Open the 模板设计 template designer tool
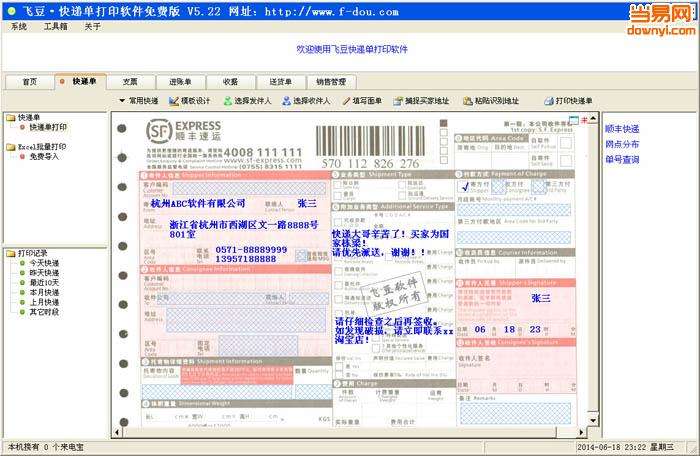 point(190,101)
